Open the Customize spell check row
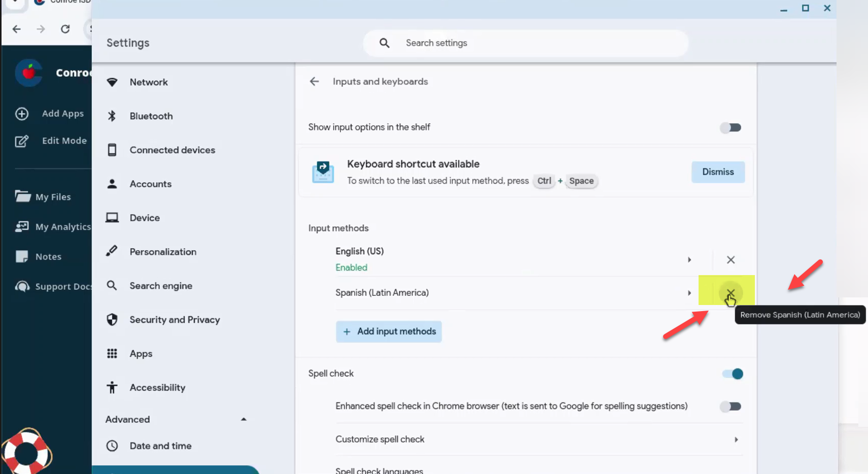 536,439
